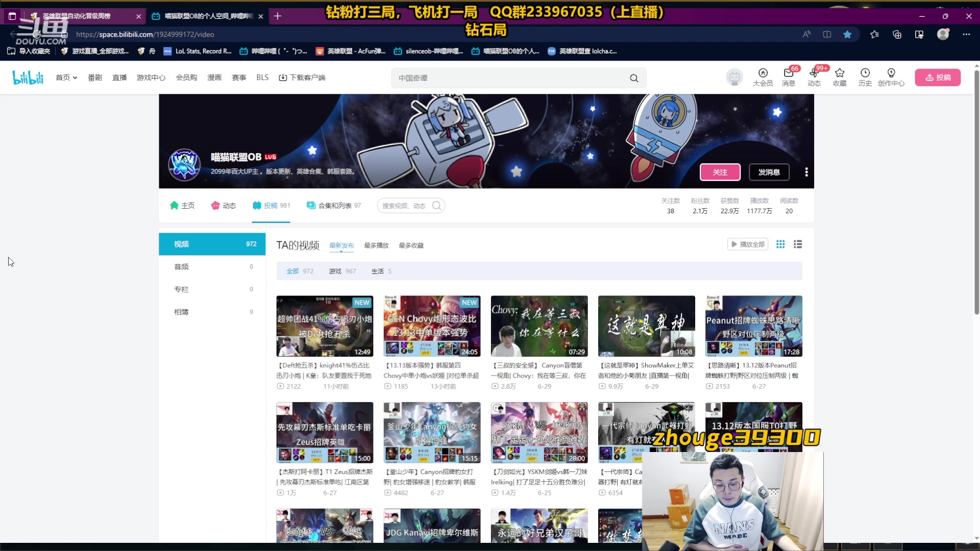
Task: Open the 创作中心 lightbulb icon
Action: [x=891, y=77]
